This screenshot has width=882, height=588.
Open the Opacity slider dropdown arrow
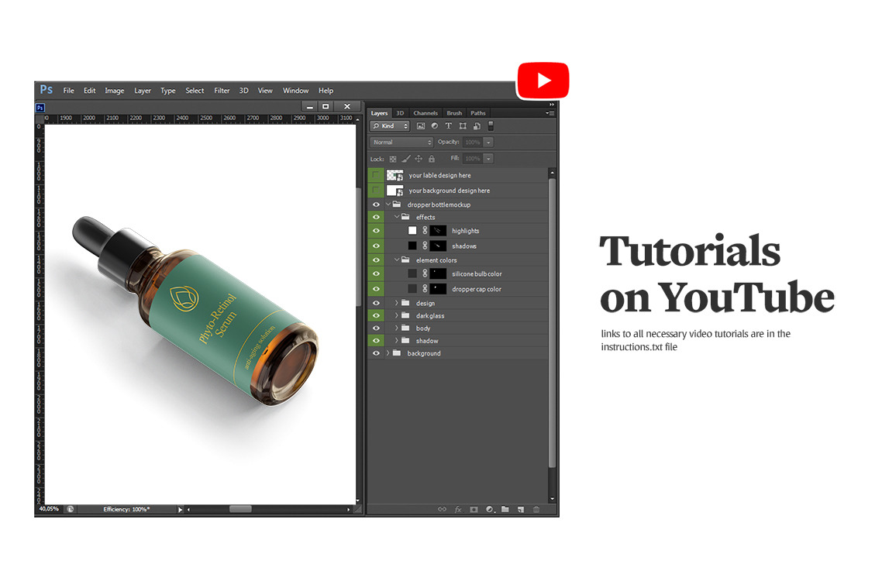(x=488, y=143)
